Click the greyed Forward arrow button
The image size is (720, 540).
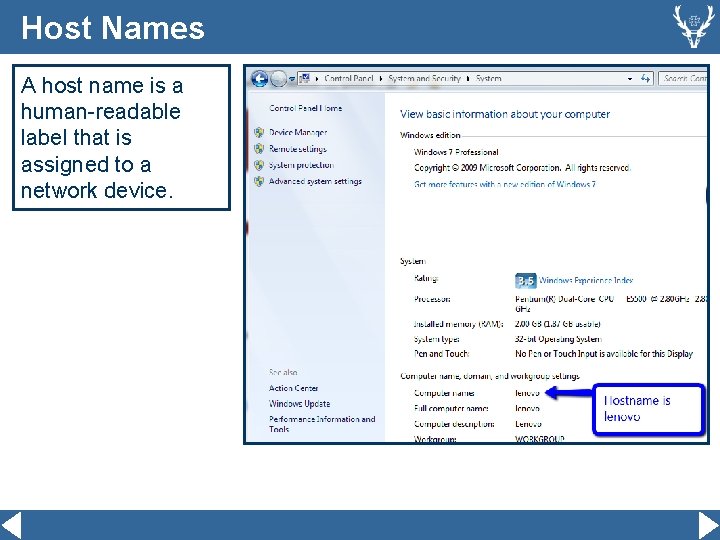click(x=278, y=79)
